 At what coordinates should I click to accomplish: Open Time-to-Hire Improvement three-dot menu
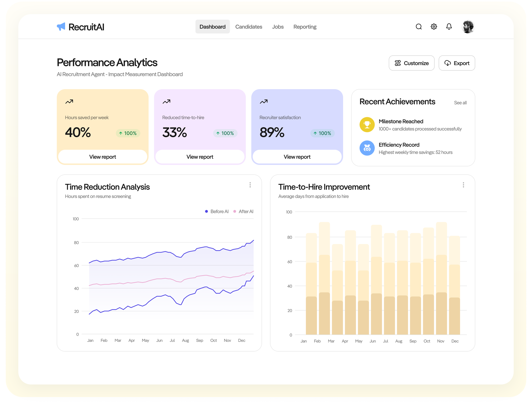tap(463, 185)
